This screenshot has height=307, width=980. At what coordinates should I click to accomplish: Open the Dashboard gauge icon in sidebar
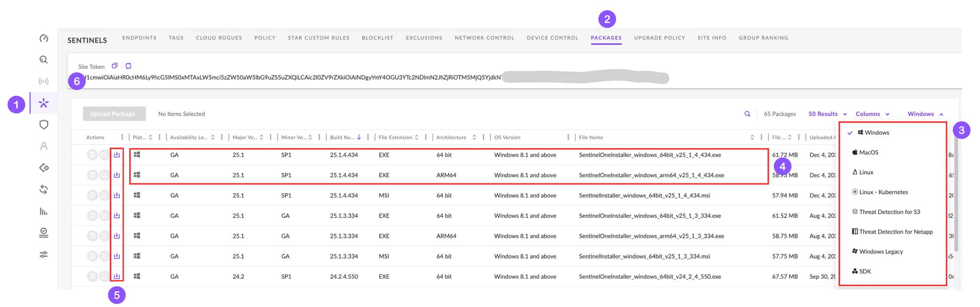coord(44,38)
